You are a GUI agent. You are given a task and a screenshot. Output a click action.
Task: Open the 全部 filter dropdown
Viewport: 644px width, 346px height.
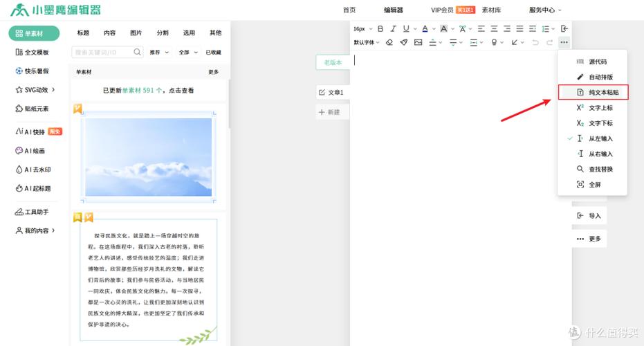189,52
